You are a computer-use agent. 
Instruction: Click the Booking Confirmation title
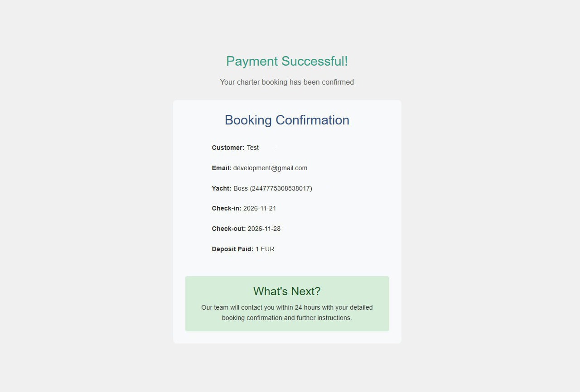click(287, 120)
